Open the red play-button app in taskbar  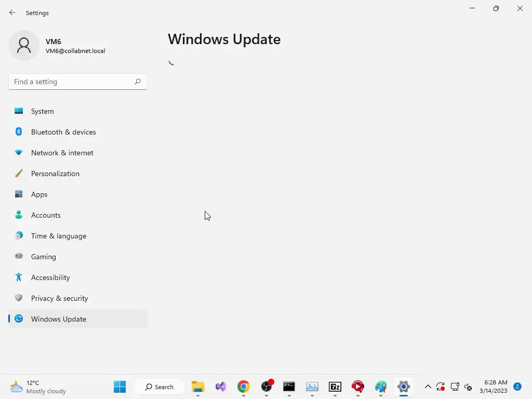point(357,387)
